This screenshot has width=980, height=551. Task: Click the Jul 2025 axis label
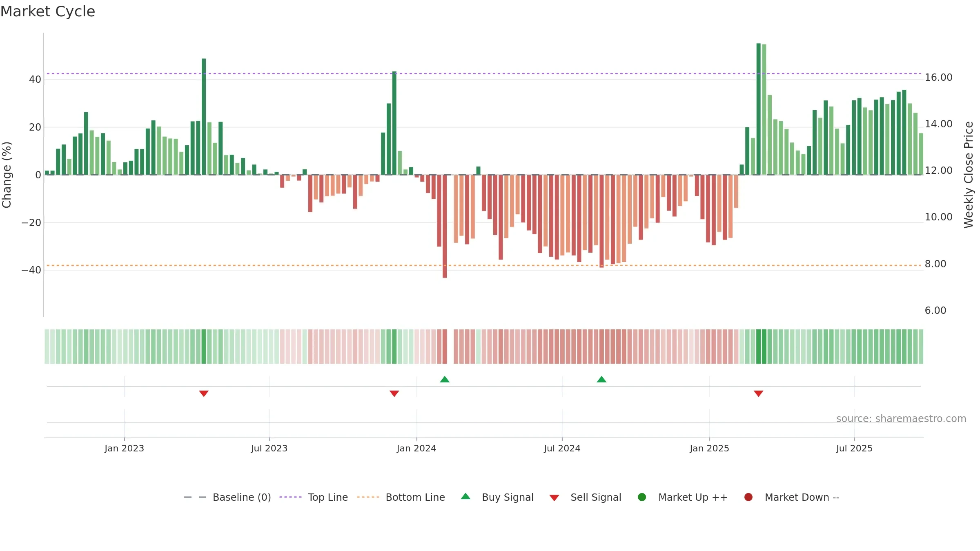(854, 448)
